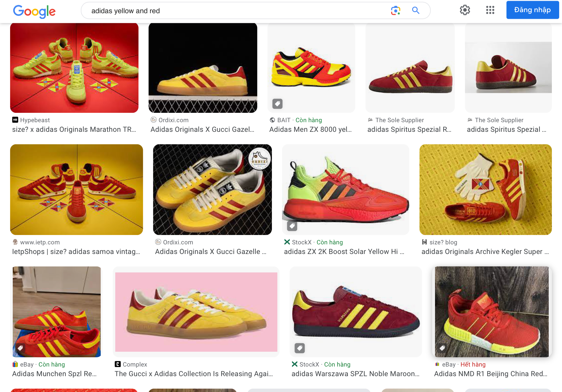Image resolution: width=562 pixels, height=392 pixels.
Task: Click product tag on Munchen Spzl eBay image
Action: pyautogui.click(x=20, y=348)
